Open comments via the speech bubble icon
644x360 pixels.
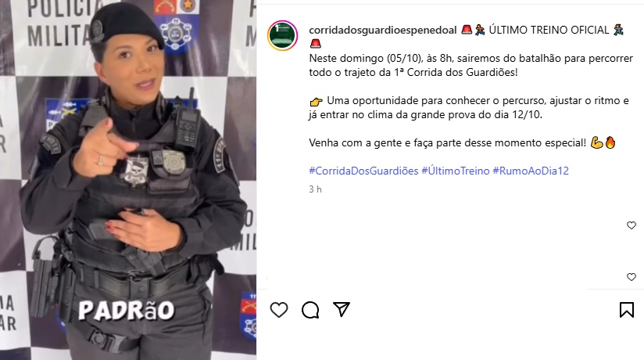[310, 310]
